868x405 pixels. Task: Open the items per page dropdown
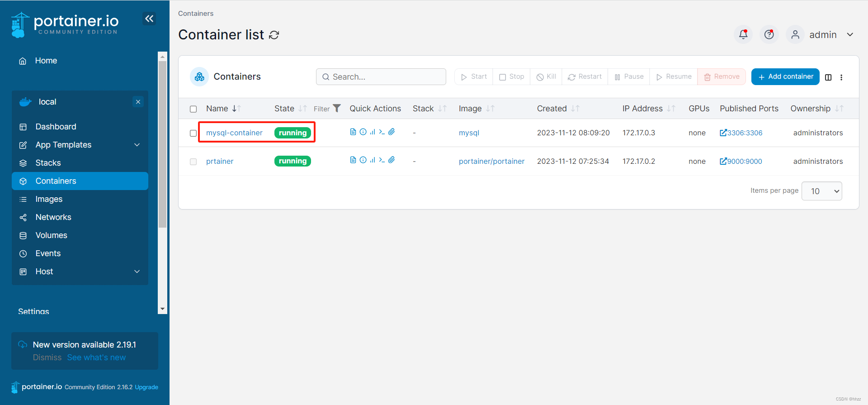pos(821,191)
